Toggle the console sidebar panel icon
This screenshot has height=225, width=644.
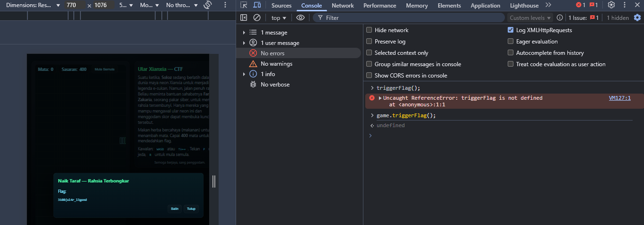pyautogui.click(x=244, y=17)
